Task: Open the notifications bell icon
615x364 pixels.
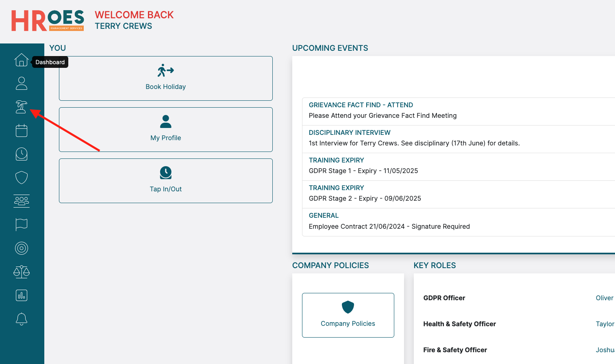Action: (x=22, y=319)
